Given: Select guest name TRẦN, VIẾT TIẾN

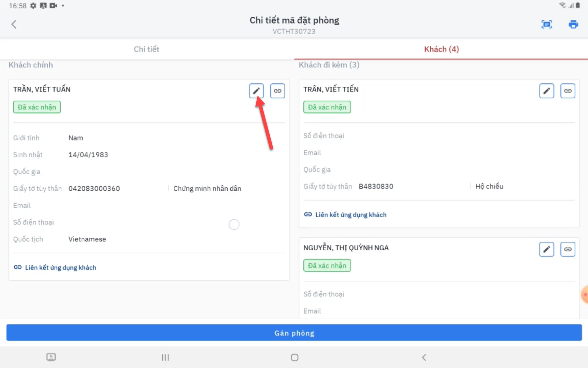Looking at the screenshot, I should pyautogui.click(x=331, y=89).
